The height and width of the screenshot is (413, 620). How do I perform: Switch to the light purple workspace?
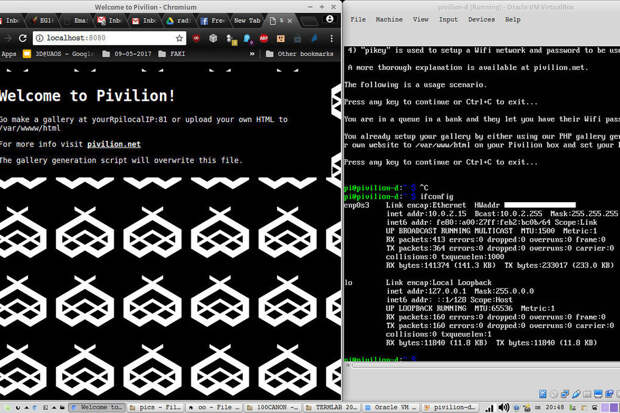point(605,407)
